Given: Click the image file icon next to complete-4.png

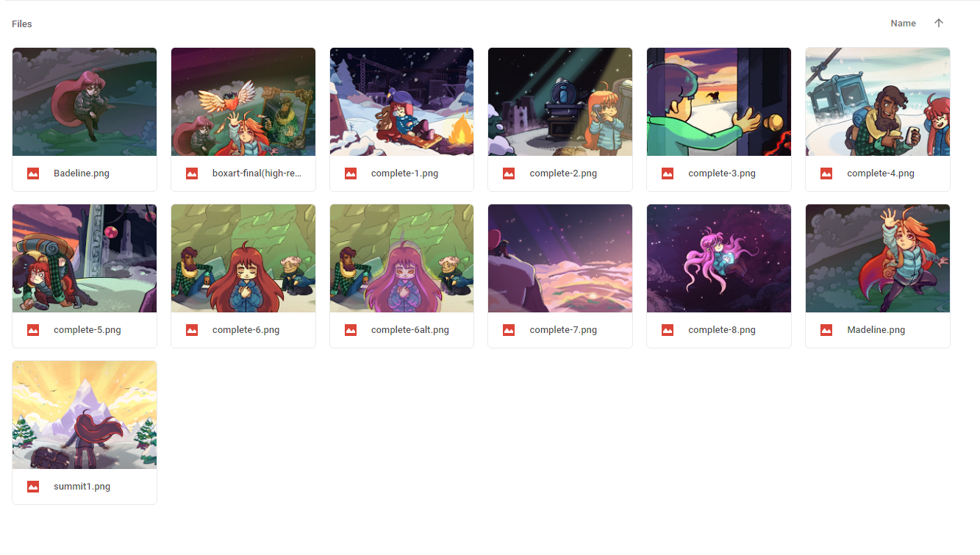Looking at the screenshot, I should (826, 173).
